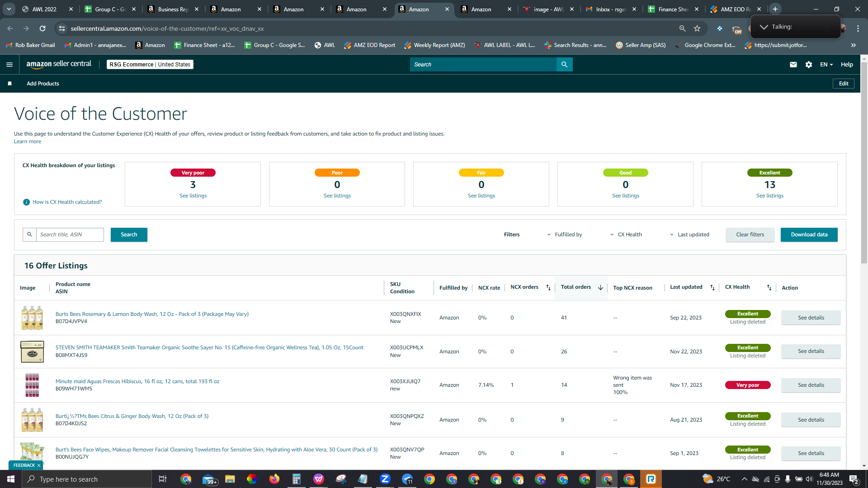
Task: Open the Windows Start menu
Action: pos(11,479)
